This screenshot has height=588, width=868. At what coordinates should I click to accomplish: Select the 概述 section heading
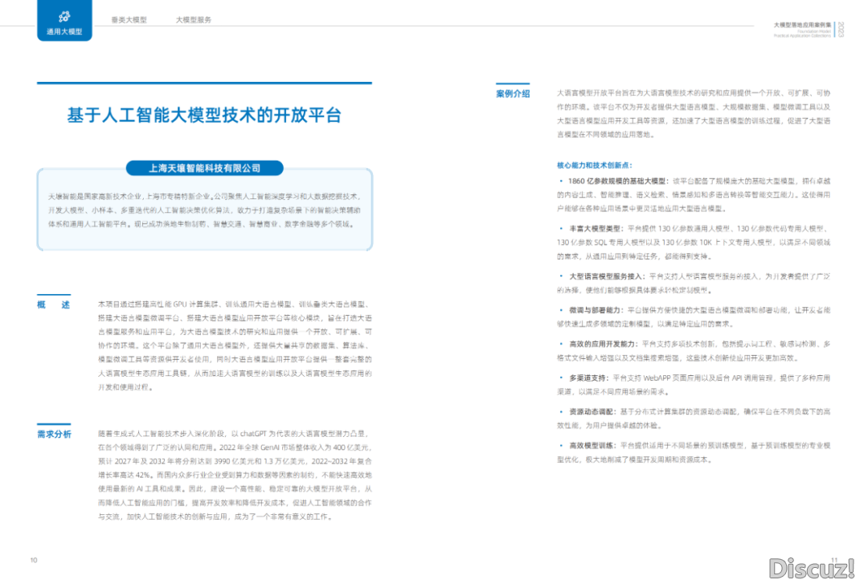click(x=53, y=305)
